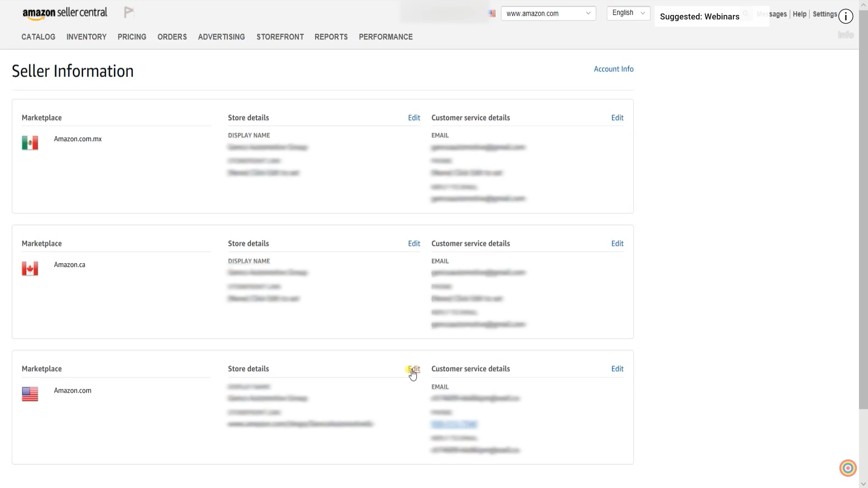
Task: Click the Marketplace heading above Amazon.com.mx
Action: point(42,118)
